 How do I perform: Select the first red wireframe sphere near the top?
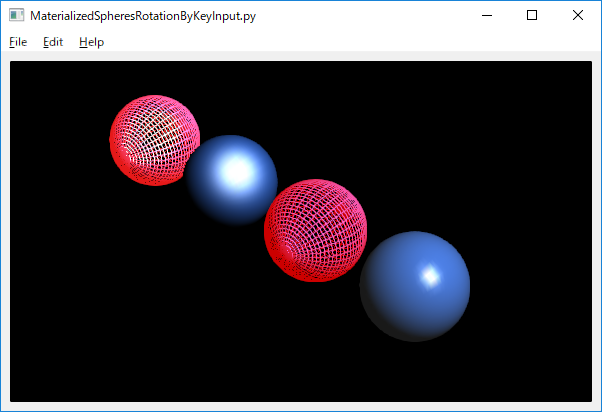point(154,140)
